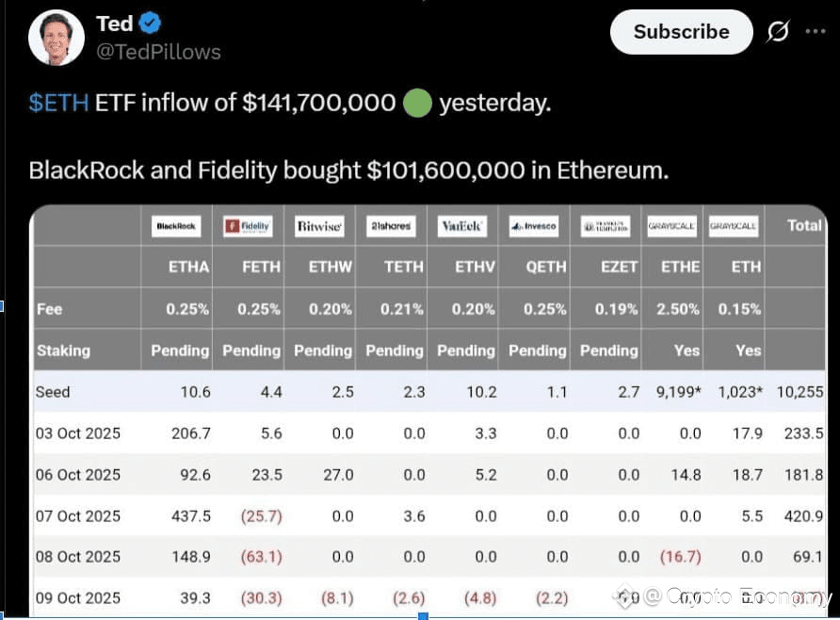
Task: Click the Grayscale logo above ETHE
Action: tap(671, 226)
